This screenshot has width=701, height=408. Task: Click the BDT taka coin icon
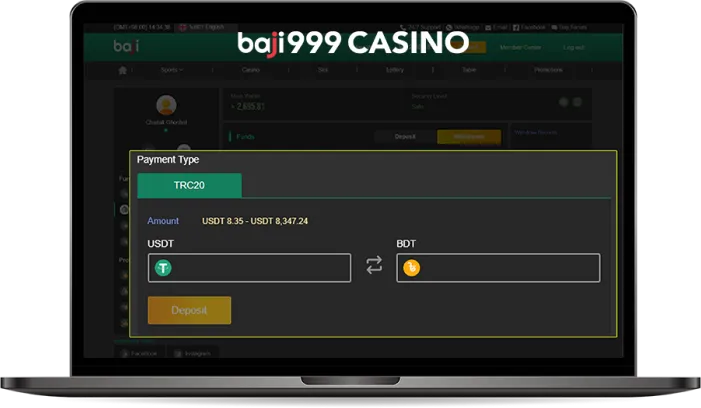pyautogui.click(x=411, y=268)
